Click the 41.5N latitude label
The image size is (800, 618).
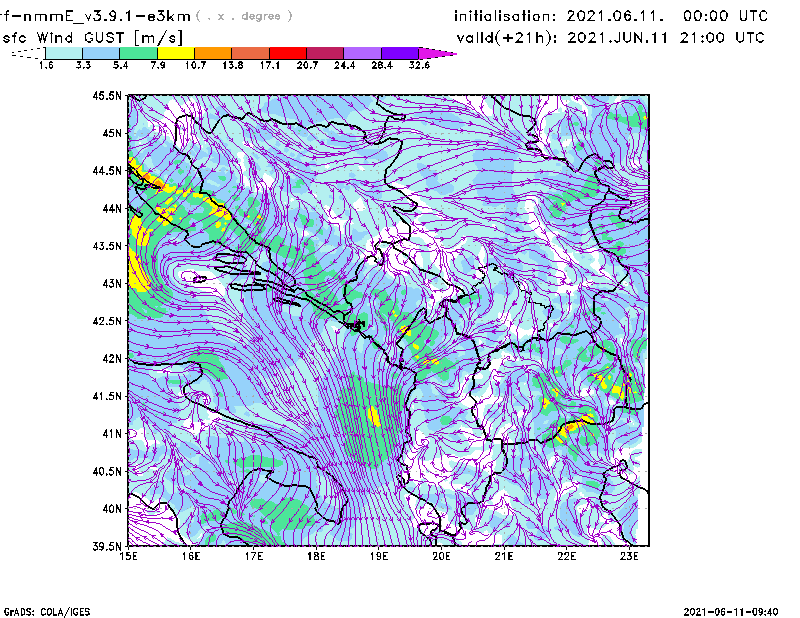pyautogui.click(x=107, y=396)
